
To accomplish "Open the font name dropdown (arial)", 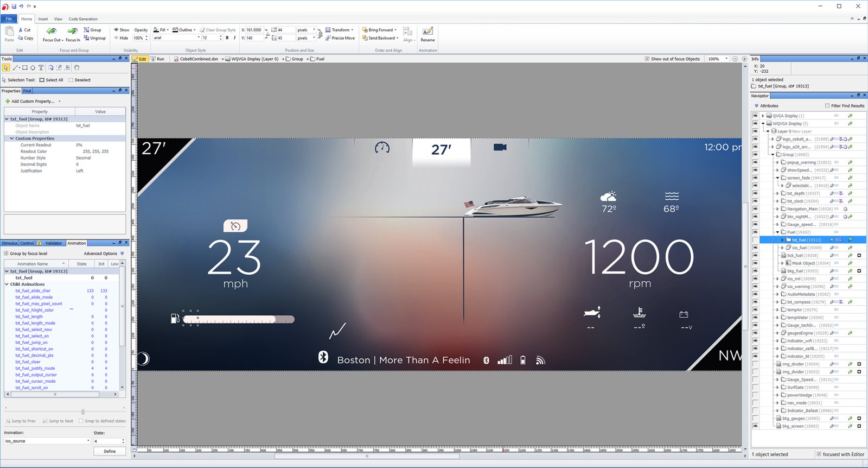I will pyautogui.click(x=199, y=38).
